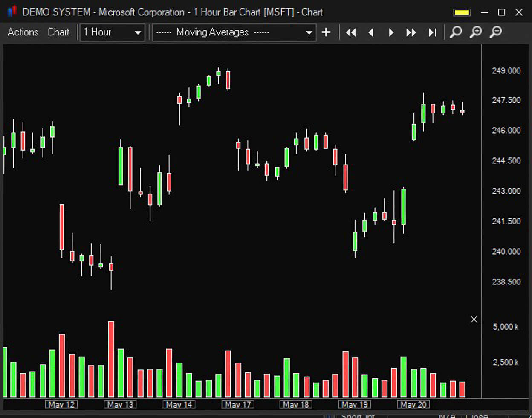Viewport: 532px width, 418px height.
Task: Jump forward fast with double-right arrows
Action: pyautogui.click(x=411, y=32)
